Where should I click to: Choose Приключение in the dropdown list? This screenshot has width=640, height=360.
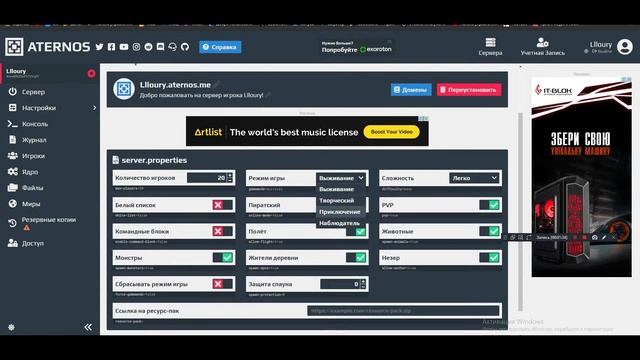[x=340, y=212]
